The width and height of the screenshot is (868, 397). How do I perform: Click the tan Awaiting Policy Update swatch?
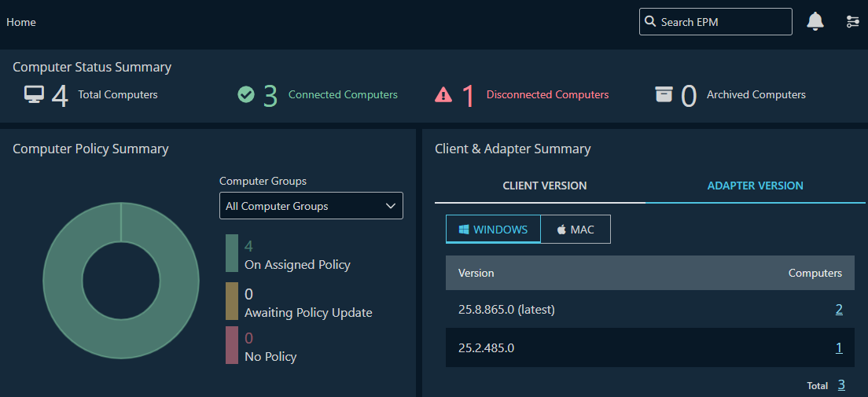coord(231,300)
